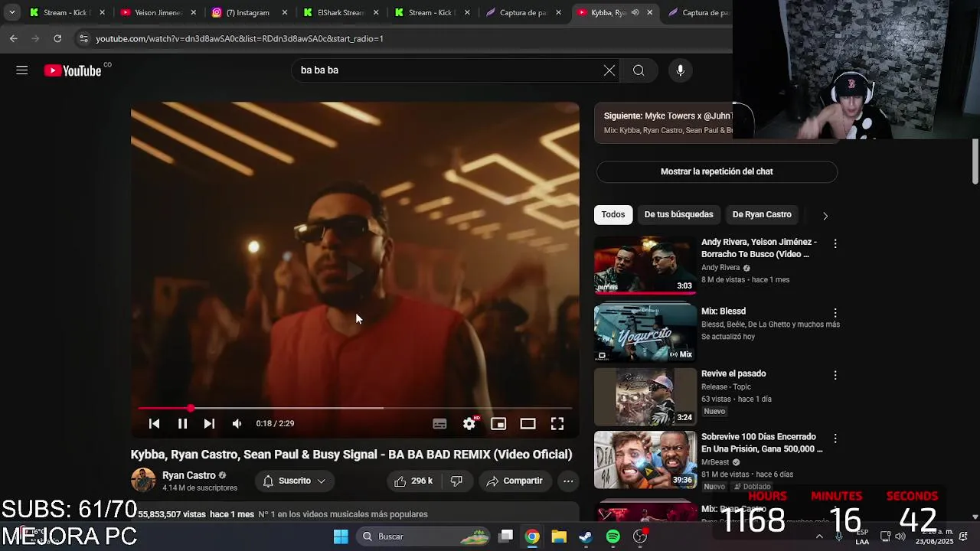
Task: Go back in browser history
Action: pyautogui.click(x=14, y=38)
